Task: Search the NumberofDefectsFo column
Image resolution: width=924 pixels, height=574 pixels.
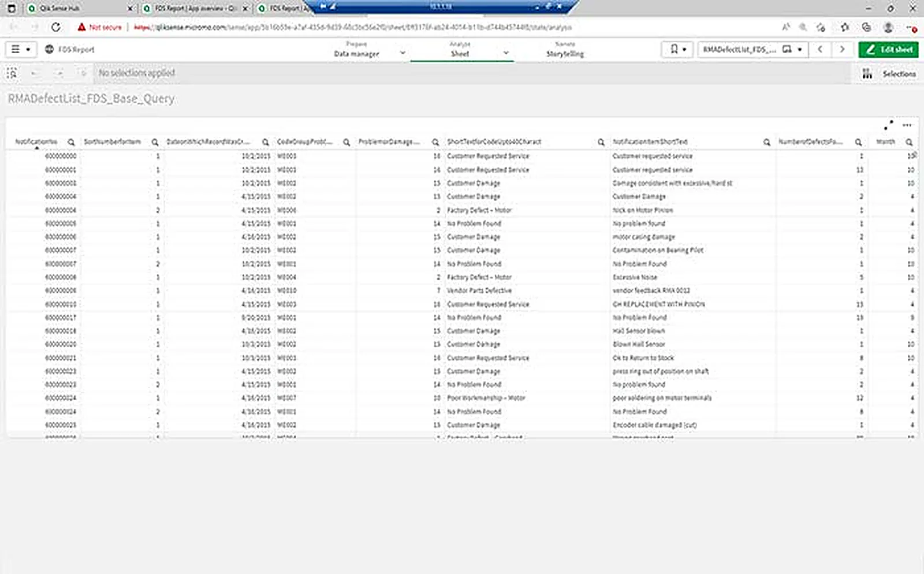Action: [858, 142]
